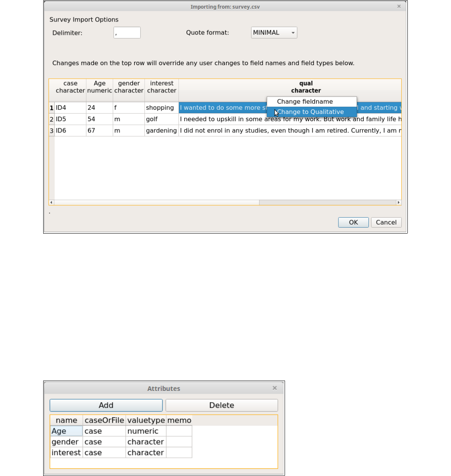451x476 pixels.
Task: Click the memo cell for the Age attribute
Action: pyautogui.click(x=179, y=431)
